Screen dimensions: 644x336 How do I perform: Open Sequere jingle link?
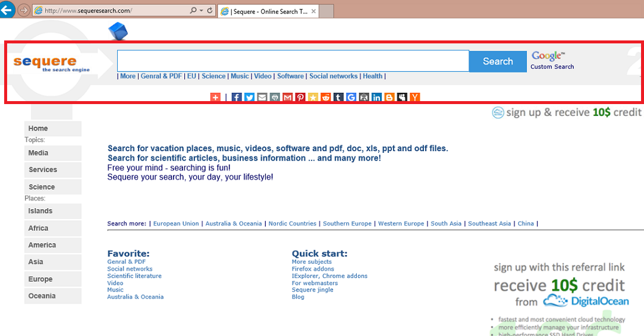[x=313, y=290]
